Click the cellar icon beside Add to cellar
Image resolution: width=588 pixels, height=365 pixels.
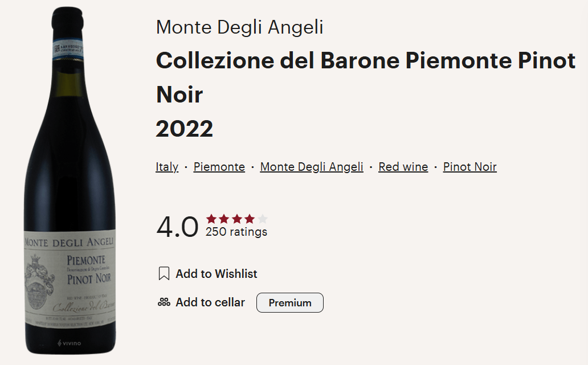(164, 302)
